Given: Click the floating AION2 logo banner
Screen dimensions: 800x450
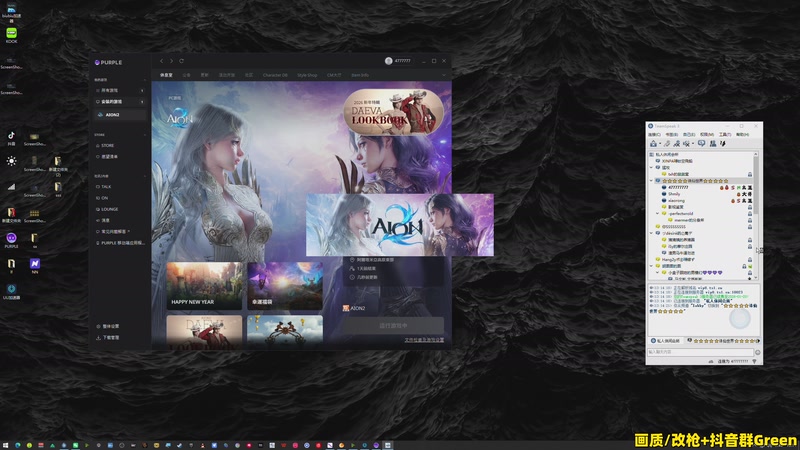Looking at the screenshot, I should click(x=399, y=224).
